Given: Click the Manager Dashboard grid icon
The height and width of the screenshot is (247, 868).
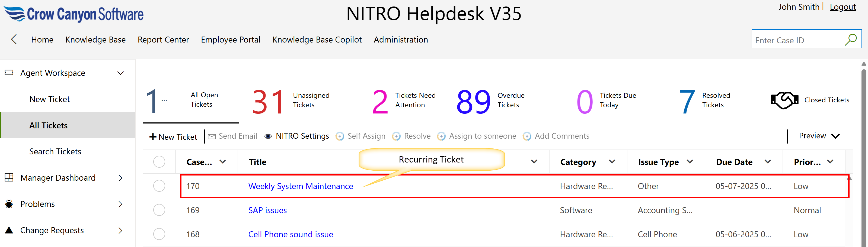Looking at the screenshot, I should point(9,177).
